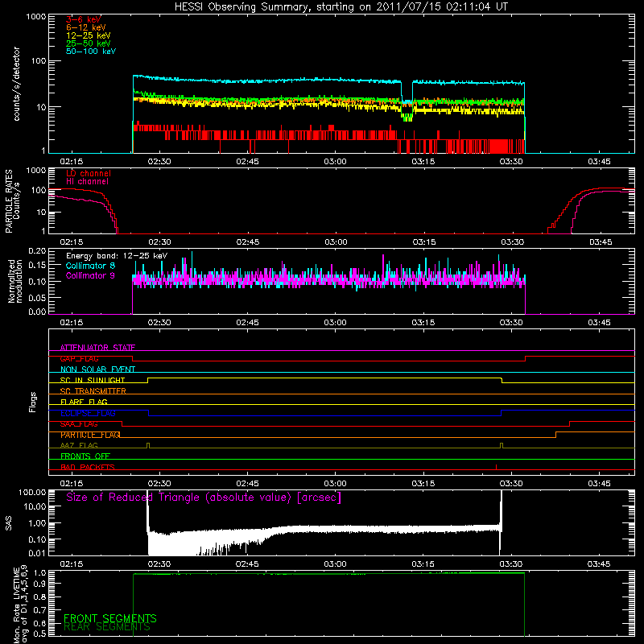Screen dimensions: 644x644
Task: Click the blue ECLIPSE_FLAG label
Action: point(88,413)
